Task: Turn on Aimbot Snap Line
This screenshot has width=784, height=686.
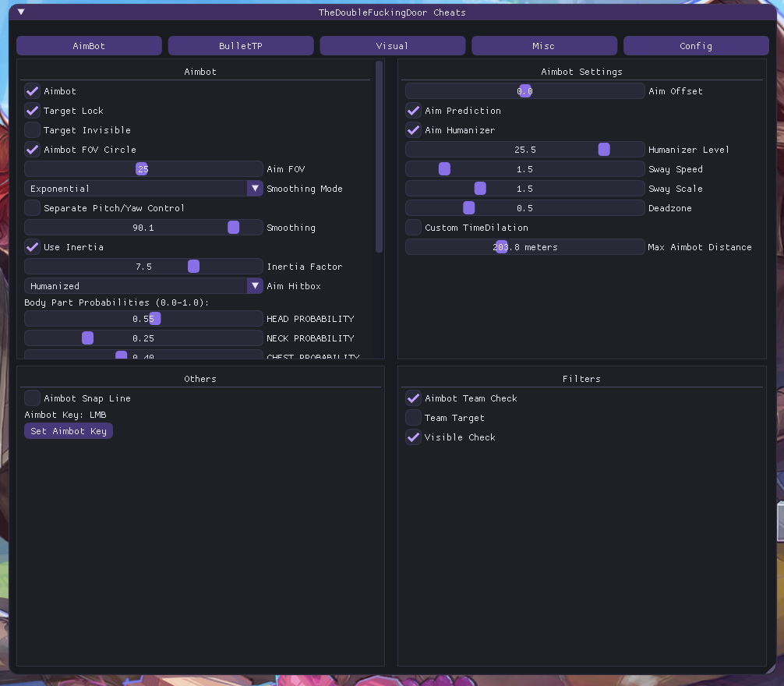Action: click(x=33, y=398)
